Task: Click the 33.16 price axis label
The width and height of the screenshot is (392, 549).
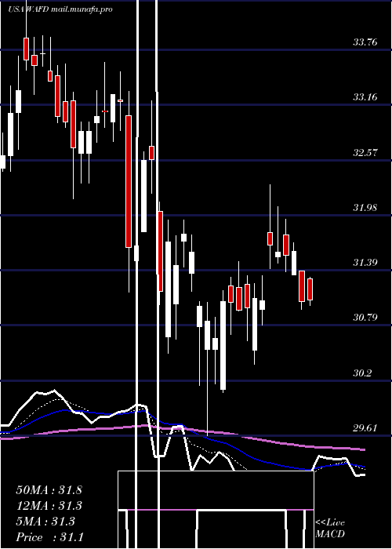Action: click(365, 97)
